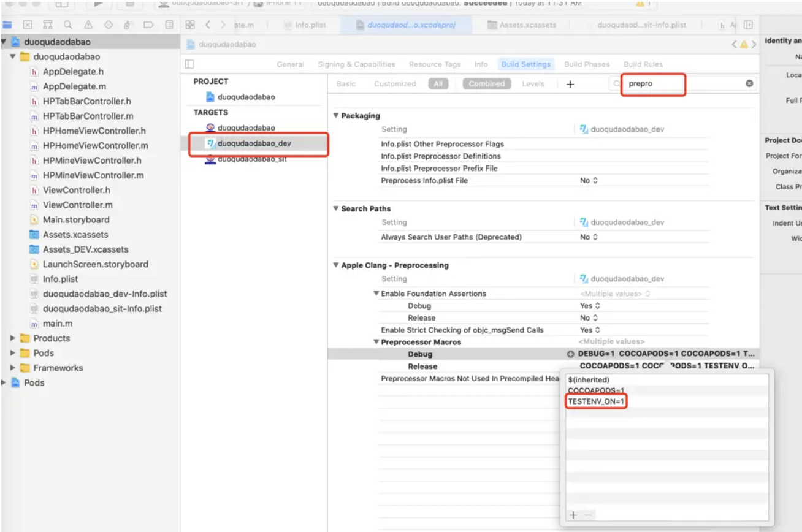The width and height of the screenshot is (802, 532).
Task: Open Always Search User Paths No dropdown
Action: point(589,237)
